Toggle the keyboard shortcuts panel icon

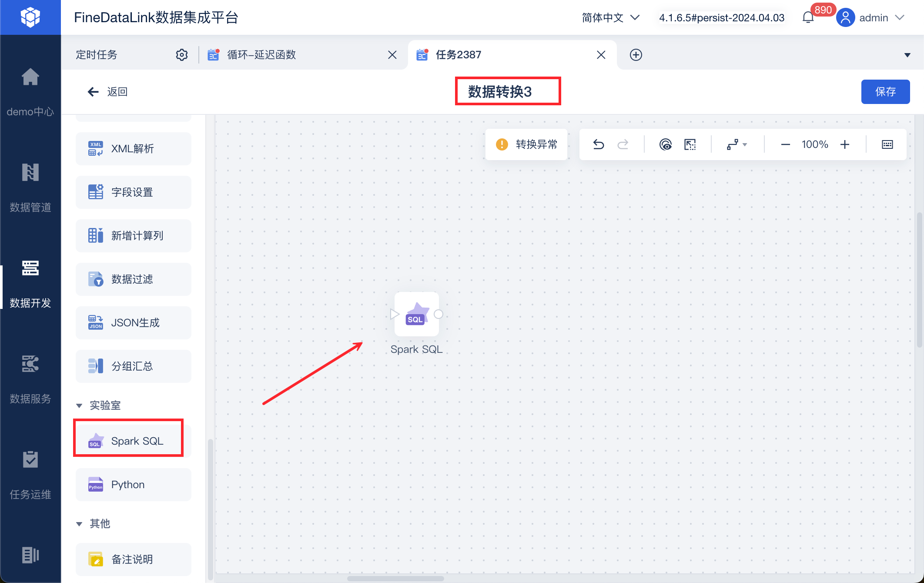pyautogui.click(x=887, y=144)
